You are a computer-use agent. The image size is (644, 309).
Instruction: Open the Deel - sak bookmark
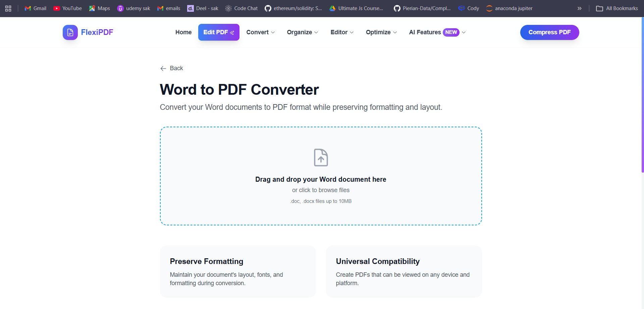(x=203, y=8)
